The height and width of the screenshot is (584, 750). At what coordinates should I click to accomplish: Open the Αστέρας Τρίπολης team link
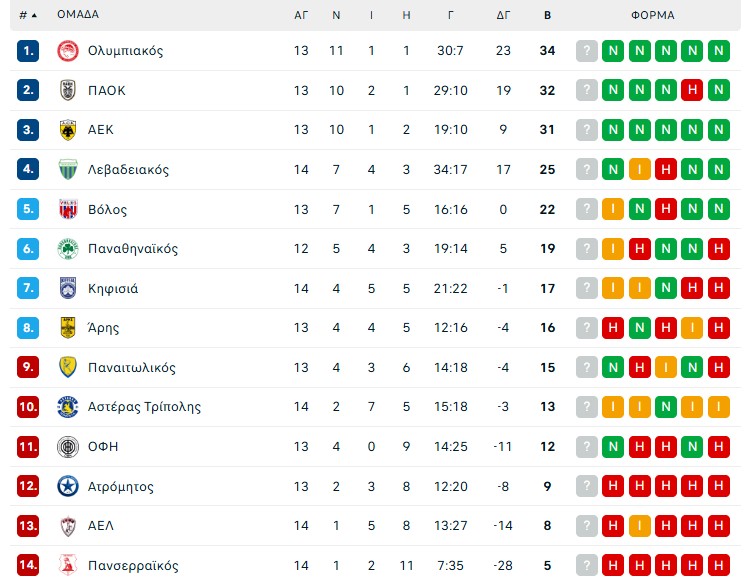click(x=144, y=407)
